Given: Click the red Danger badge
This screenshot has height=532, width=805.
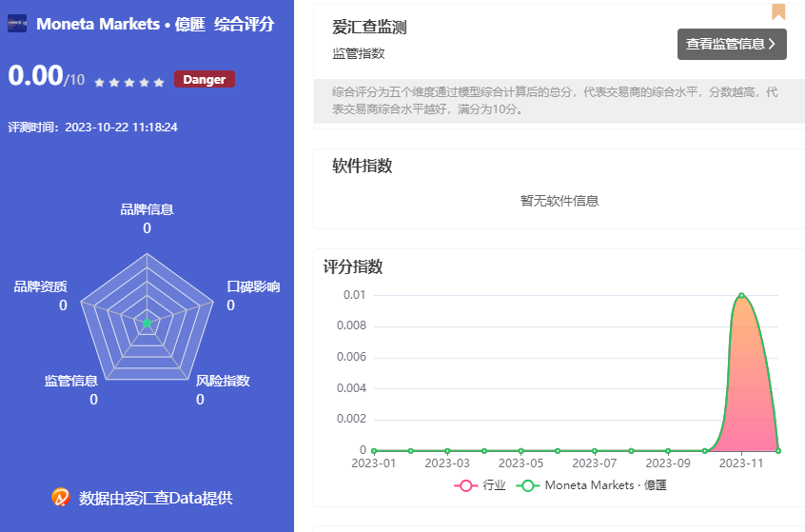Looking at the screenshot, I should coord(205,79).
